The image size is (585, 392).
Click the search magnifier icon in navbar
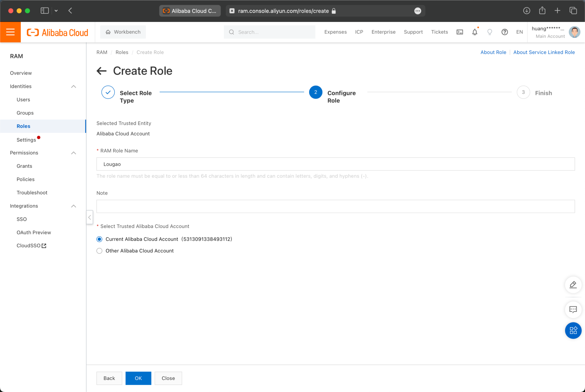tap(232, 32)
